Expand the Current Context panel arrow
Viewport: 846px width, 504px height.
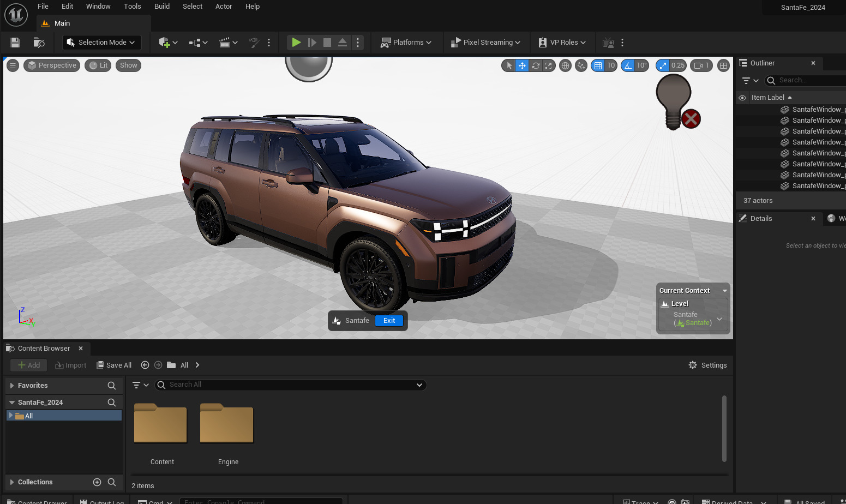(x=725, y=291)
